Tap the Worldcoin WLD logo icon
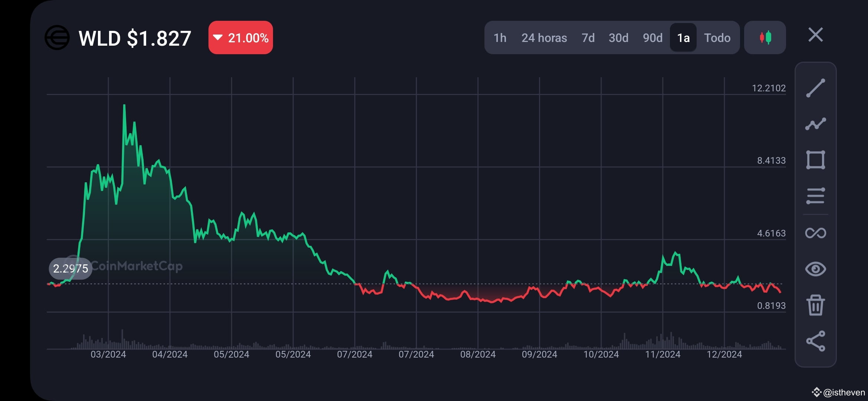The width and height of the screenshot is (868, 401). click(x=57, y=38)
